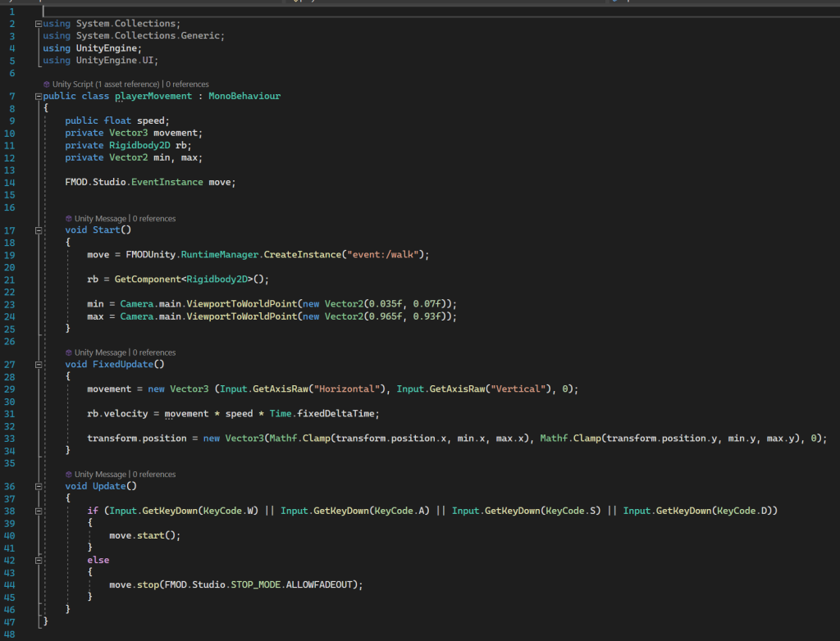Collapse the using directives block

39,24
